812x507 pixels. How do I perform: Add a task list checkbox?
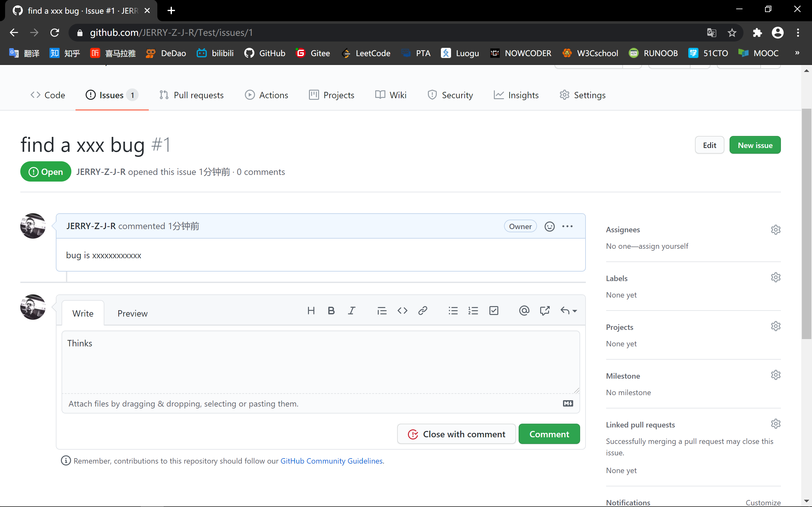point(494,311)
